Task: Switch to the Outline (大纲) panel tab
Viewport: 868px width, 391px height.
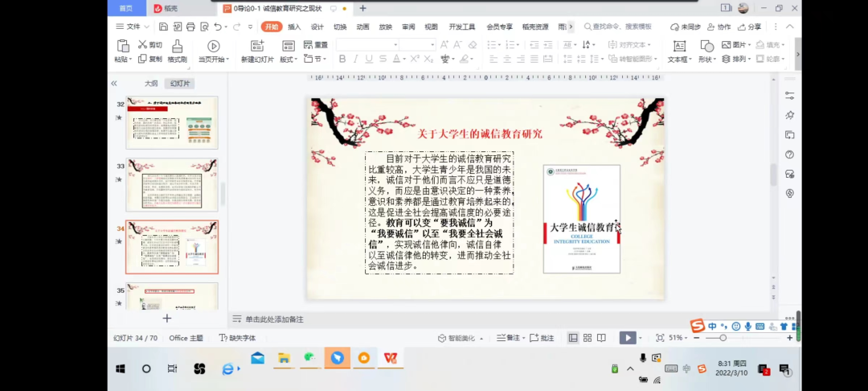Action: [151, 84]
